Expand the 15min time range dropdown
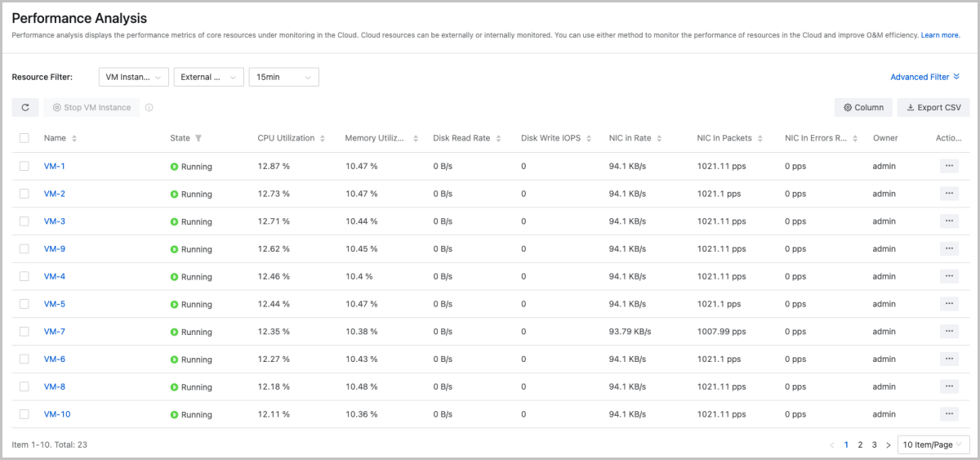980x460 pixels. [283, 77]
